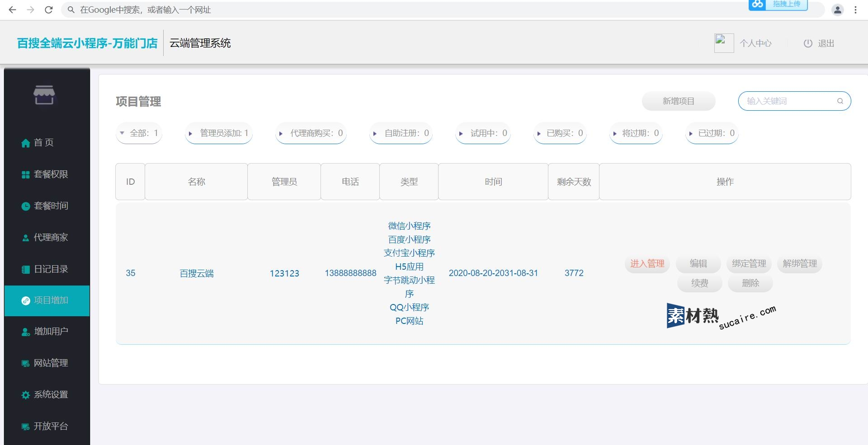Expand the 已过期: 0 filter
Image resolution: width=868 pixels, height=445 pixels.
pos(712,133)
